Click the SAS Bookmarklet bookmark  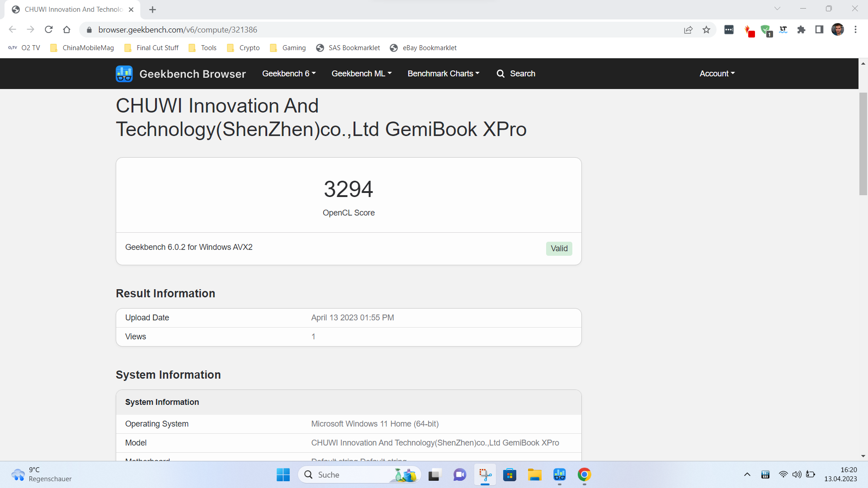click(348, 48)
